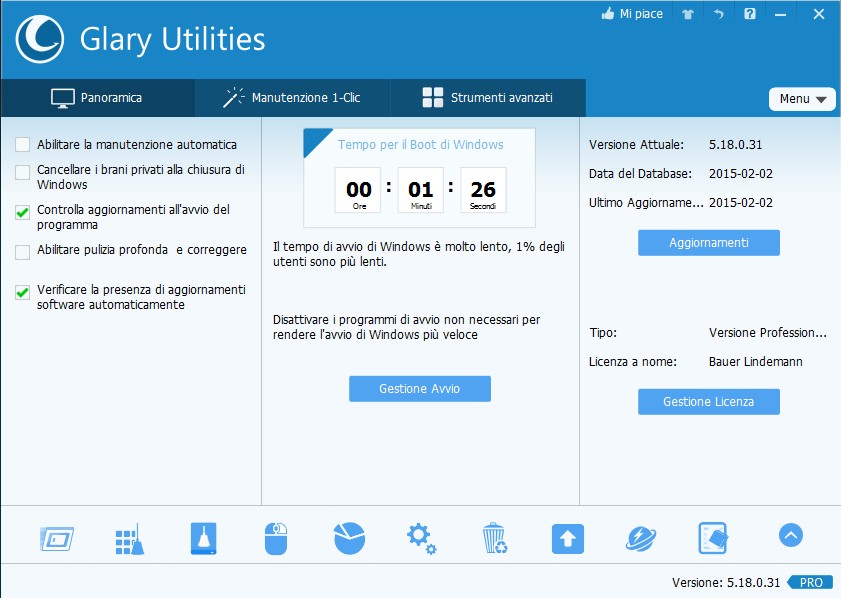
Task: Click the PRO badge in status bar
Action: [810, 582]
